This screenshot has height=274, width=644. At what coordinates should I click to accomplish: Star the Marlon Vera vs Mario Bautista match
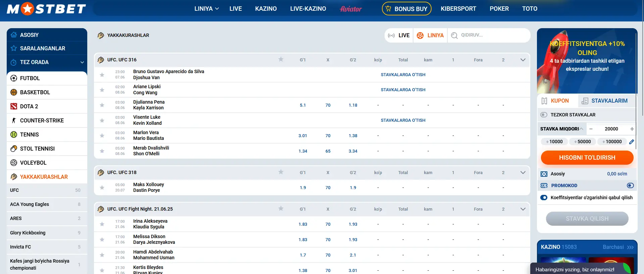[102, 135]
